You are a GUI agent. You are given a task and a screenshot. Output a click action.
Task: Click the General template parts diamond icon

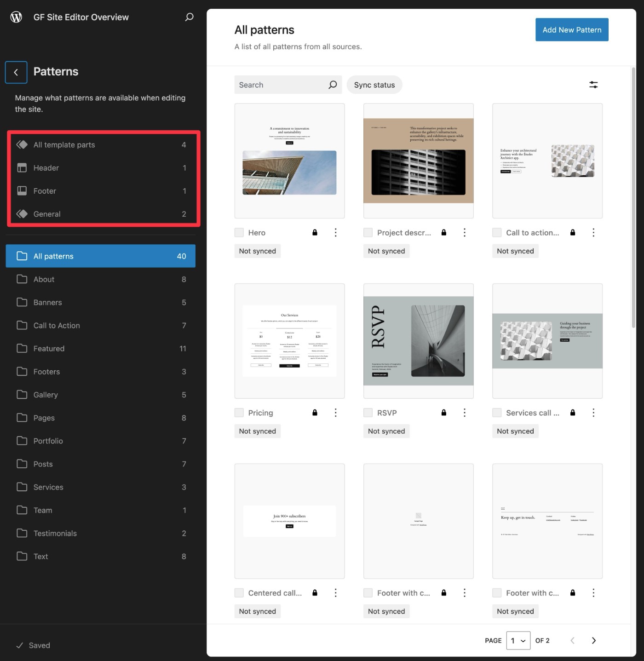(22, 214)
